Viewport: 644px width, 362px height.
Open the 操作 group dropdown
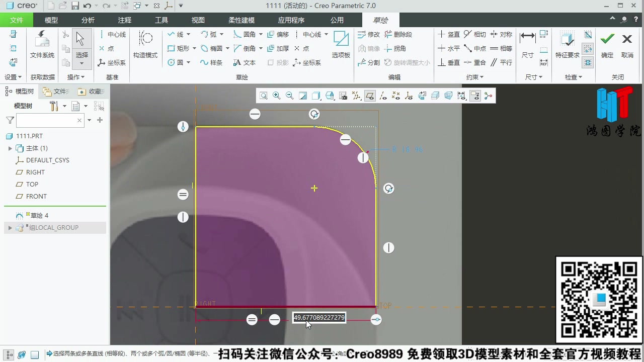pos(76,77)
